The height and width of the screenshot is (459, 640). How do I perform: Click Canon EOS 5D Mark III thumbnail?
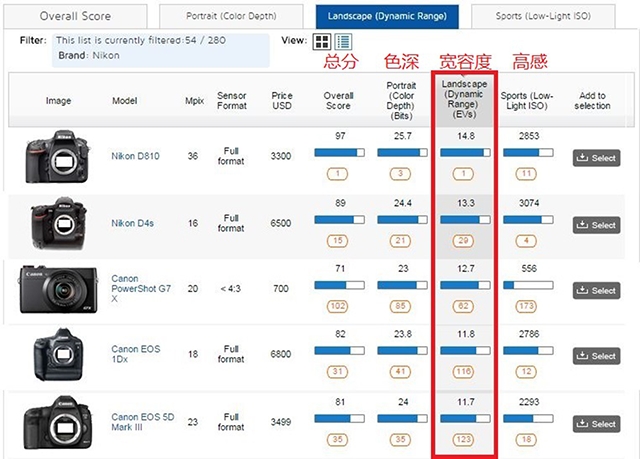[57, 424]
